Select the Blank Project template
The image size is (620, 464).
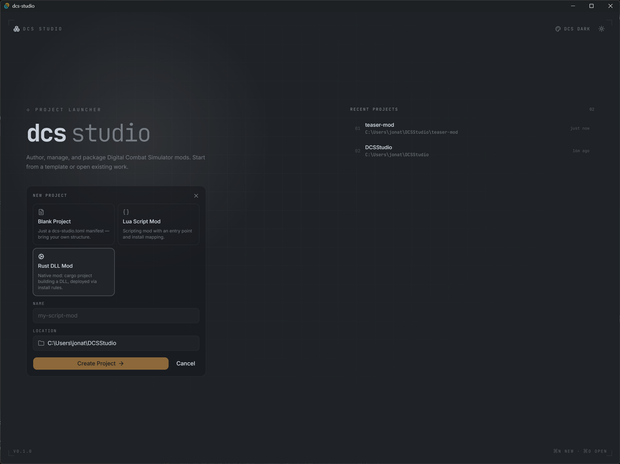(x=74, y=224)
